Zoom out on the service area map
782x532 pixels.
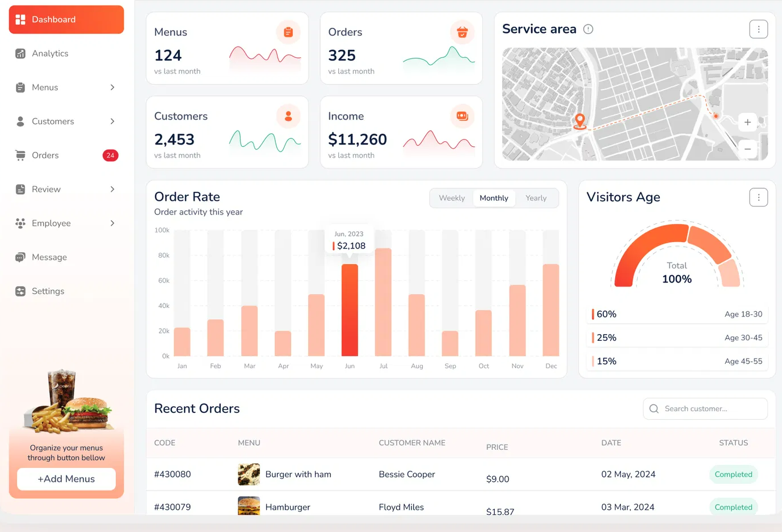pyautogui.click(x=747, y=149)
